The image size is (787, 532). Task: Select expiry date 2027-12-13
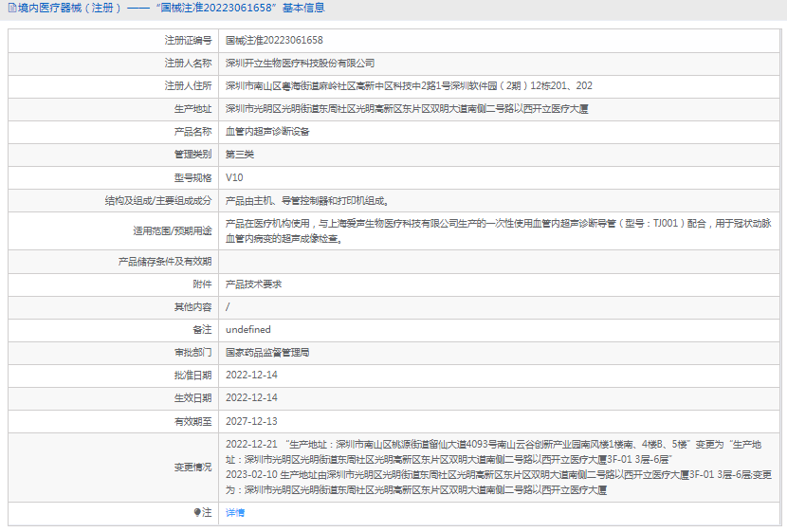pos(251,422)
